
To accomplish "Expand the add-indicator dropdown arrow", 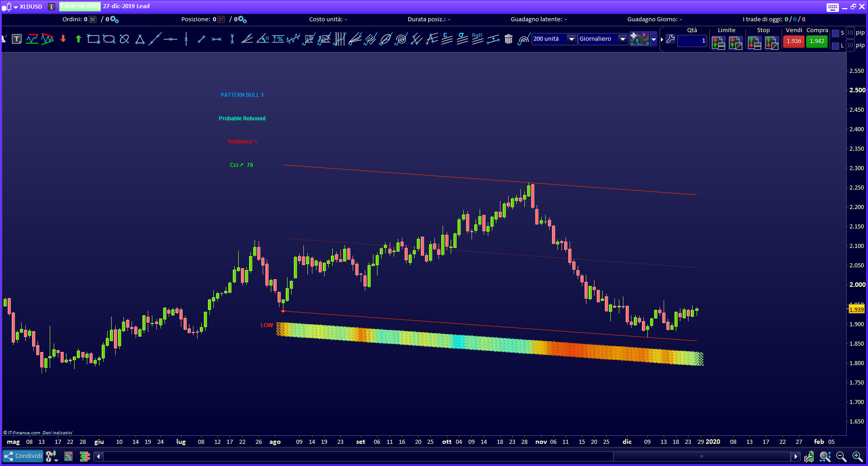I will point(654,39).
